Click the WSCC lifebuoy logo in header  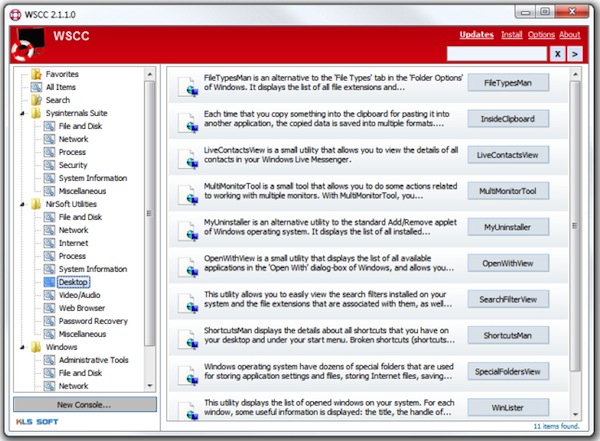(26, 45)
